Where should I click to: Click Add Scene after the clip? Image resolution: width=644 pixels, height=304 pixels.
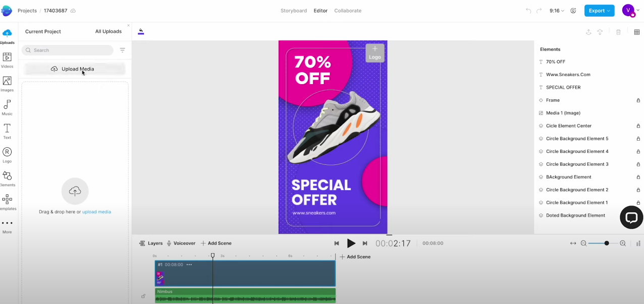coord(355,257)
